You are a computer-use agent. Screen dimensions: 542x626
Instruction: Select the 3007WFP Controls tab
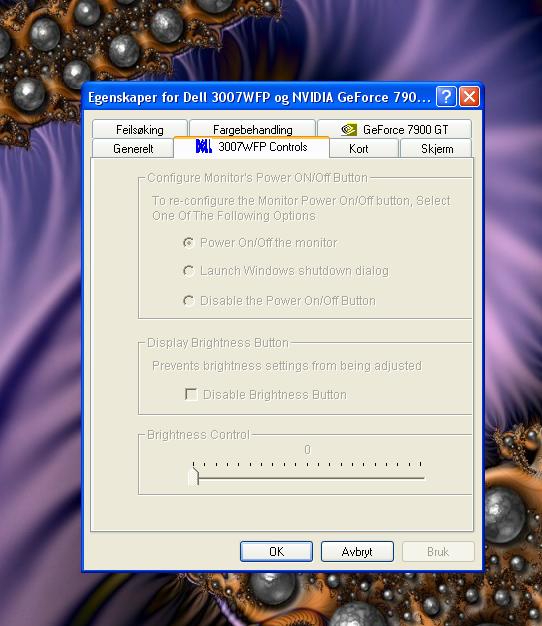(251, 147)
